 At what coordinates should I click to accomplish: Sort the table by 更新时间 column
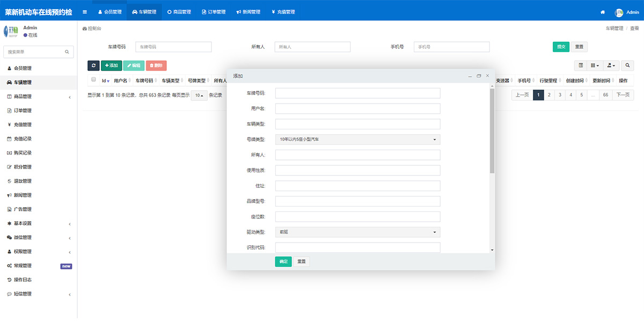point(602,80)
